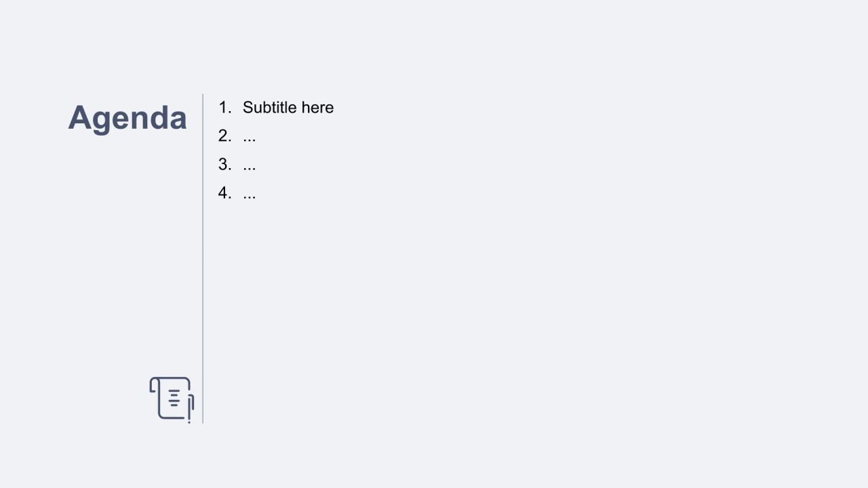The image size is (868, 488).
Task: Select the ellipsis of the third item
Action: click(249, 167)
